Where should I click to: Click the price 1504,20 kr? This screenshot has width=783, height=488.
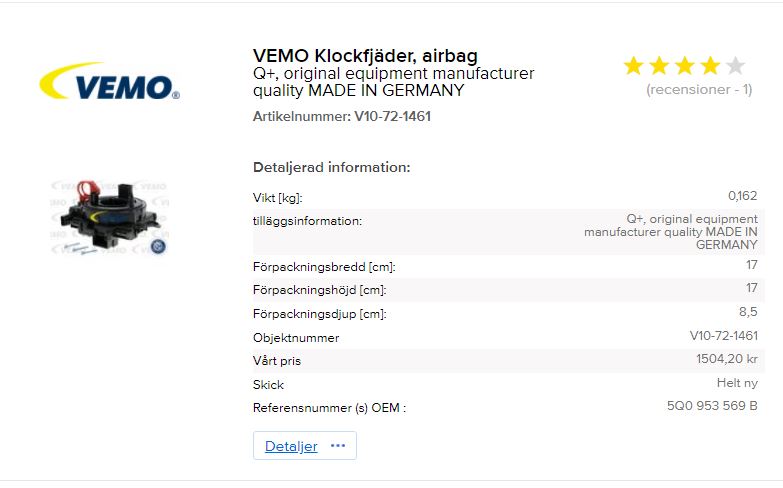pos(727,359)
